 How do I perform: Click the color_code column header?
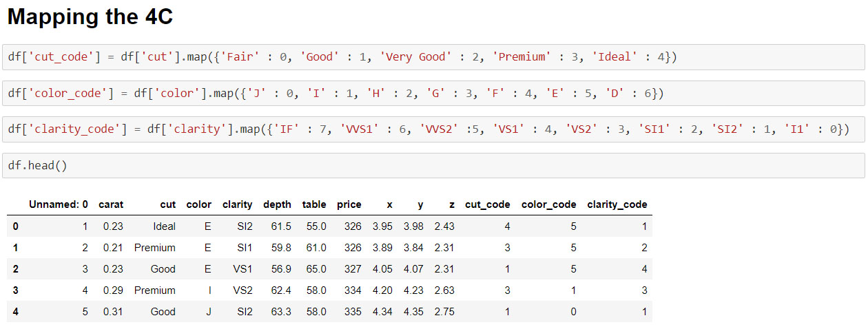coord(549,204)
